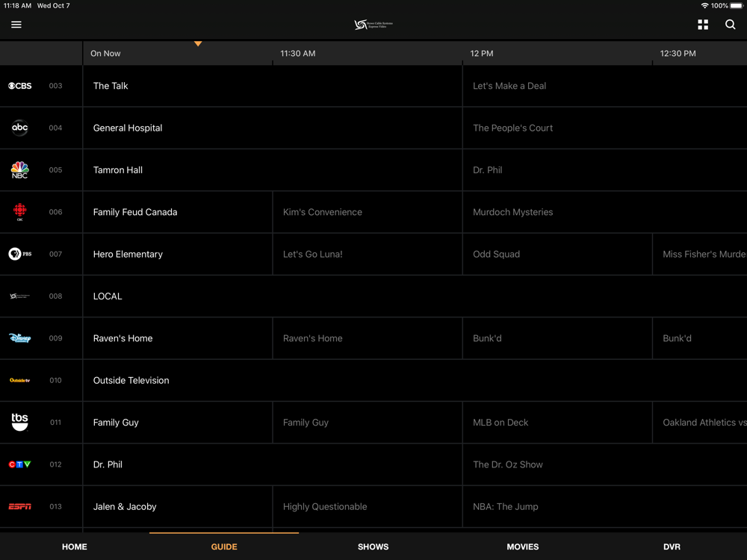Open Raven's Home On Now listing
This screenshot has width=747, height=560.
pos(178,338)
